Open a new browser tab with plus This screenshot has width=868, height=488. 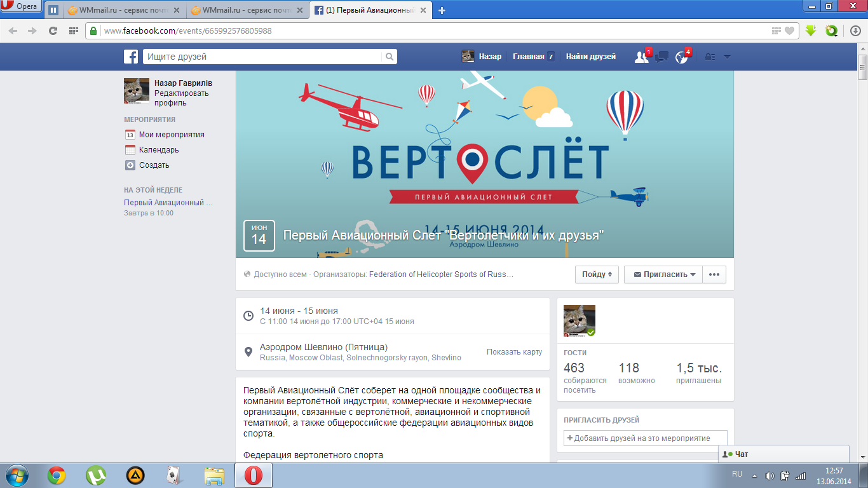click(442, 10)
